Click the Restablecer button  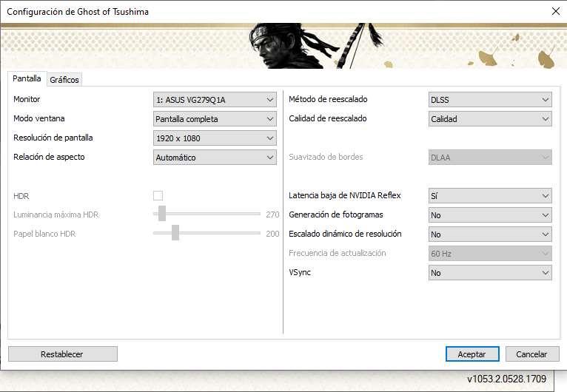coord(63,354)
